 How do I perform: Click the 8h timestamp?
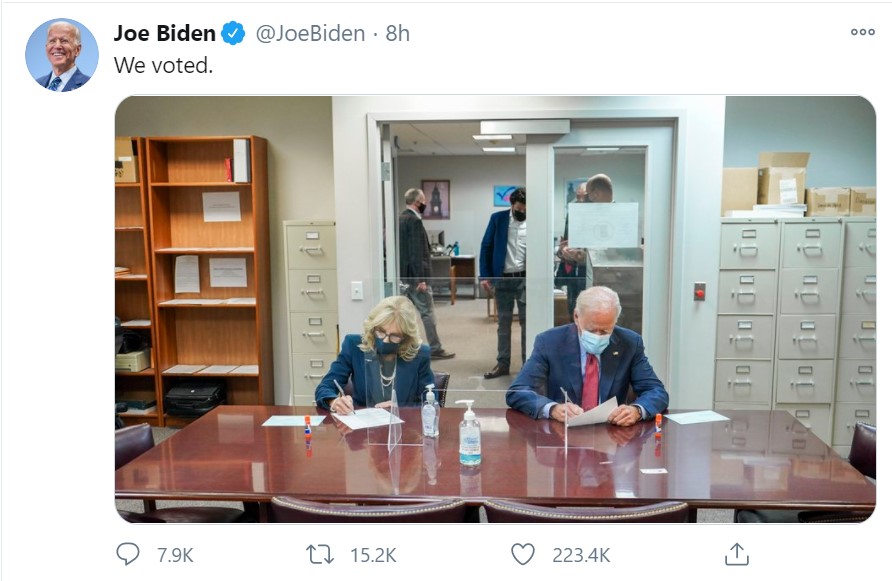coord(398,33)
